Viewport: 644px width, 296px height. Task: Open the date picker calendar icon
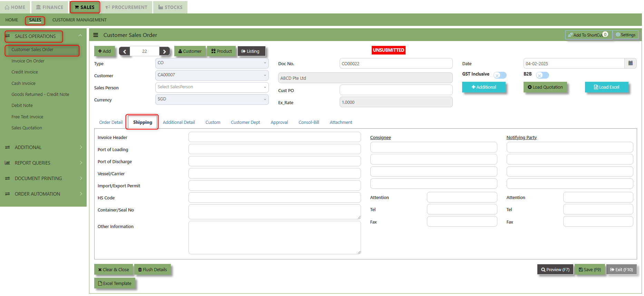tap(630, 63)
